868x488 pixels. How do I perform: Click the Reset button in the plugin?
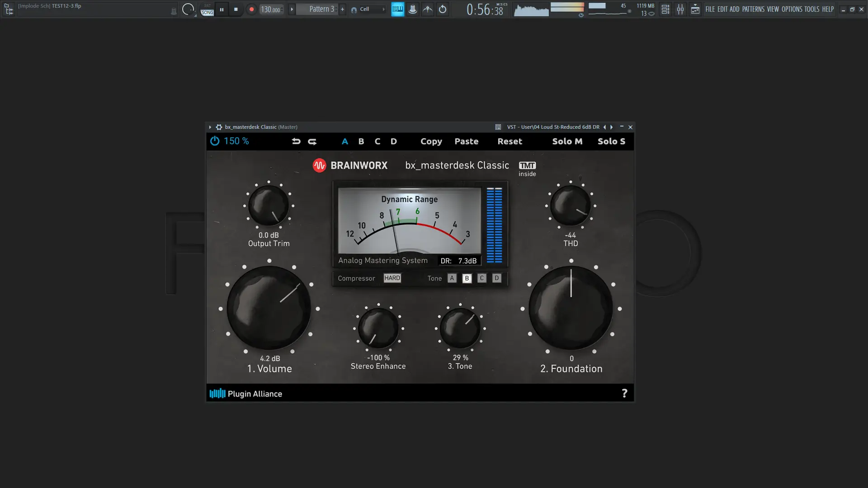509,141
